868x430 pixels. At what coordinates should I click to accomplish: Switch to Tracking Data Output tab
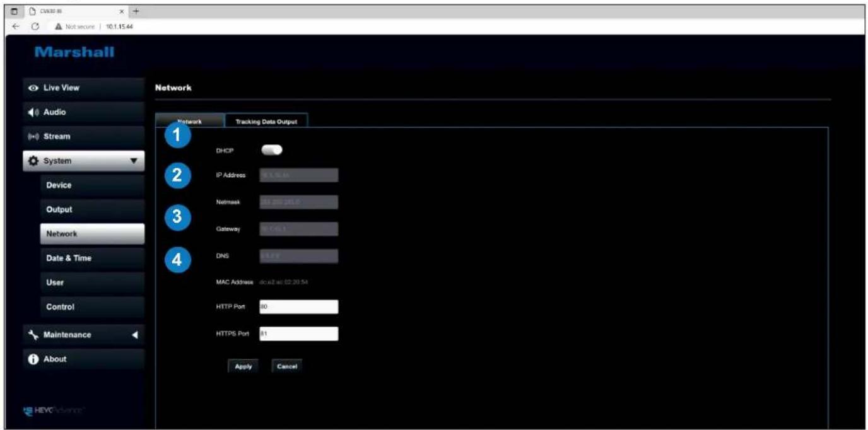[x=266, y=122]
